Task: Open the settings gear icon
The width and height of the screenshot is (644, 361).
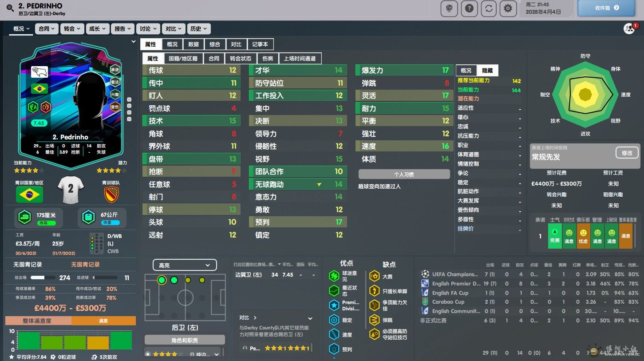Action: 508,8
